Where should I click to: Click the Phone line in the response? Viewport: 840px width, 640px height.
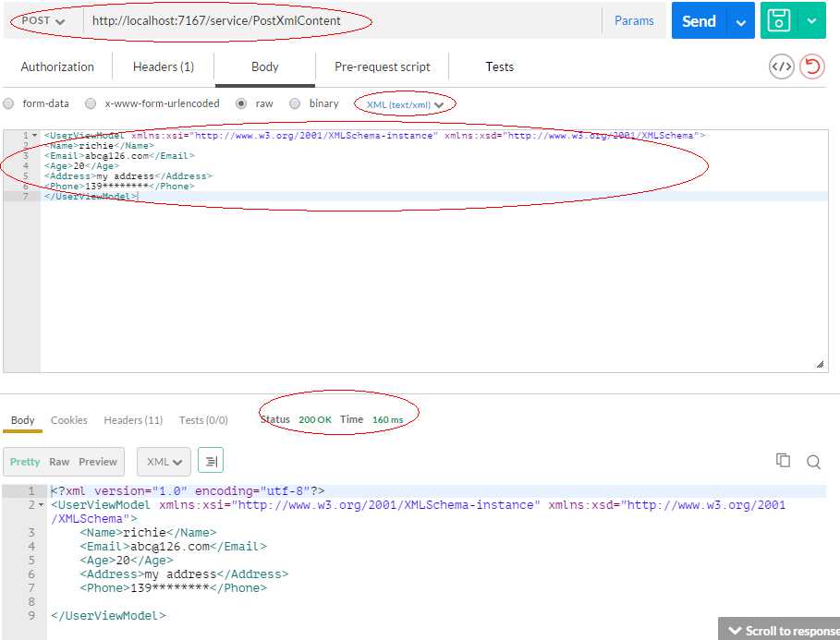click(173, 588)
